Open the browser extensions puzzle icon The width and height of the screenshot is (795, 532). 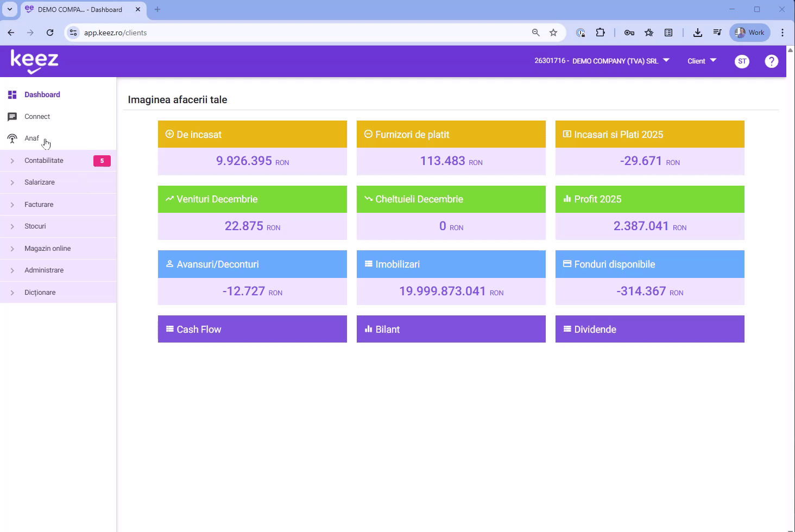click(x=600, y=33)
